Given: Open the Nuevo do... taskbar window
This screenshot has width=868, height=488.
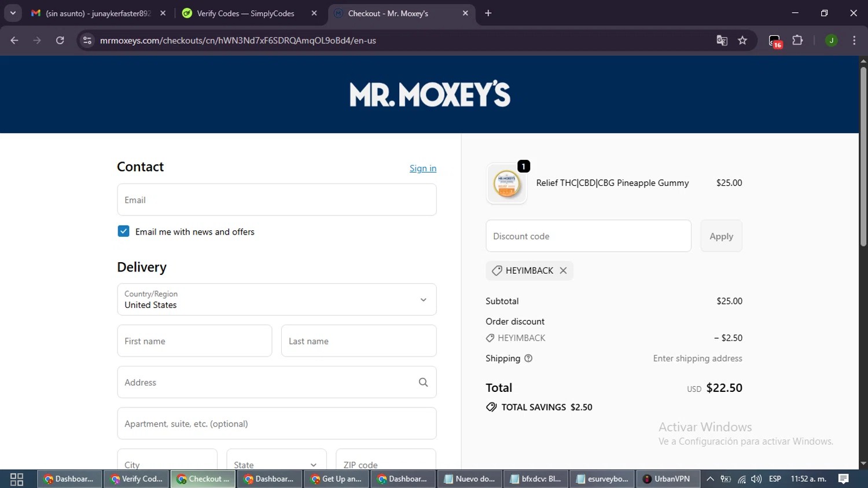Looking at the screenshot, I should click(469, 479).
